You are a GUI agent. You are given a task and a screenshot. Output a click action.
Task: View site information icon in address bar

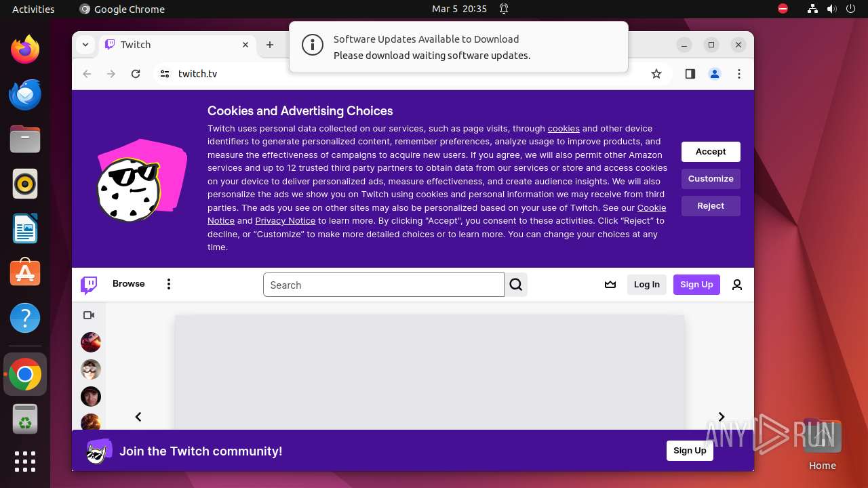click(x=165, y=74)
